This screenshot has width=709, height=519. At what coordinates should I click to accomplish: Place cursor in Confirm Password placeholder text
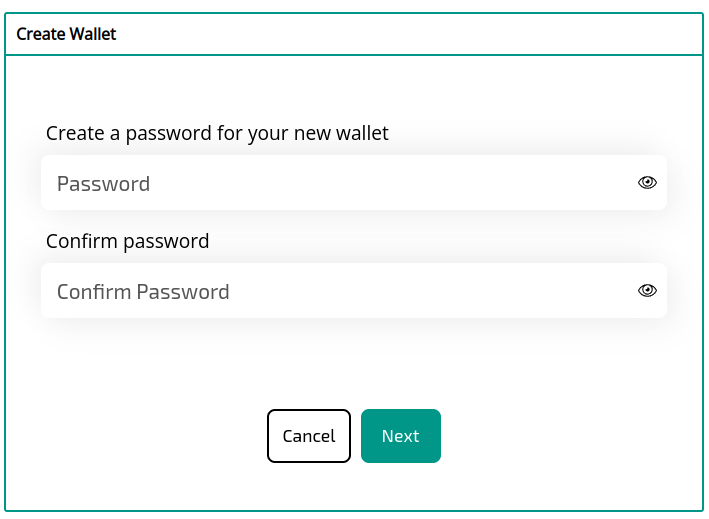[x=143, y=292]
